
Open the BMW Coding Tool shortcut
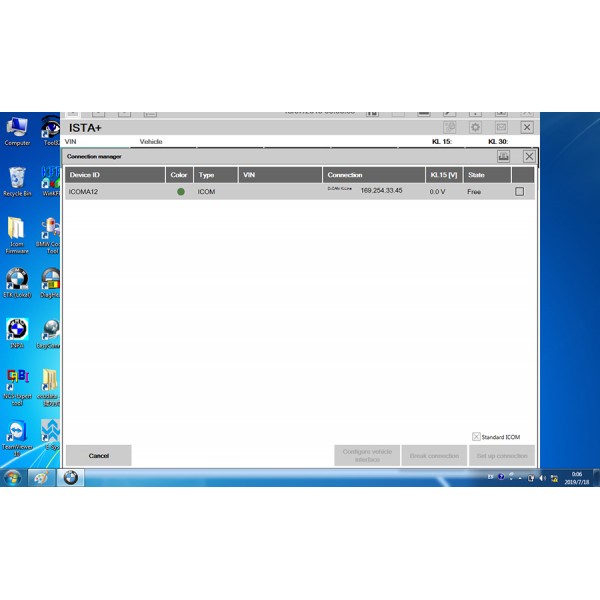(x=48, y=235)
